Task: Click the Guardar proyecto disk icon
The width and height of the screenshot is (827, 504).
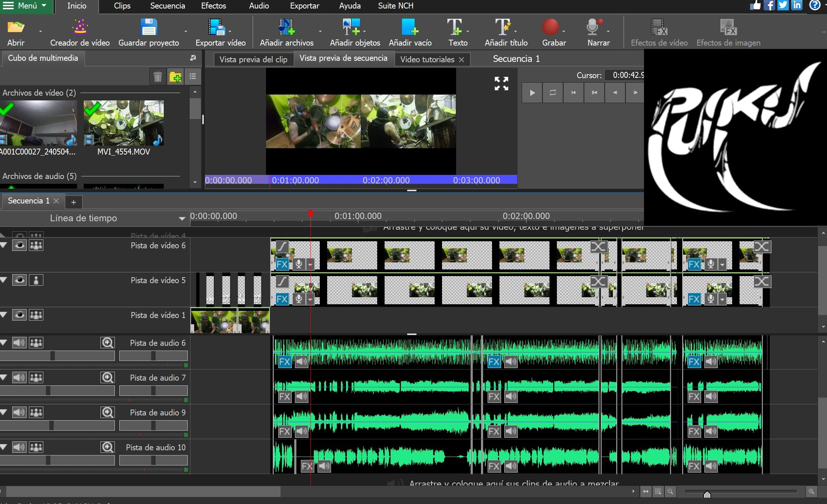Action: pyautogui.click(x=149, y=27)
